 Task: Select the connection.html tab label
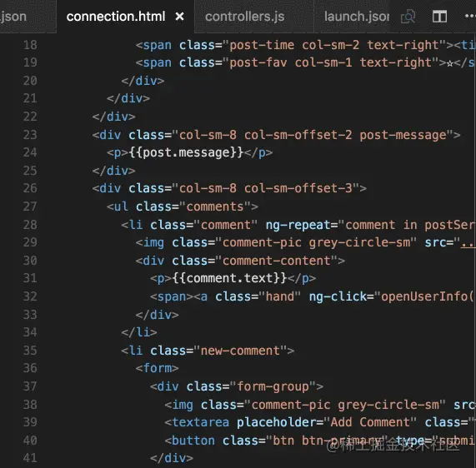[x=116, y=17]
